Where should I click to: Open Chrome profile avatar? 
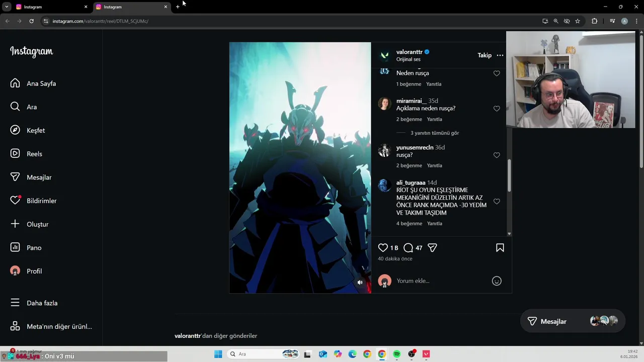tap(624, 21)
